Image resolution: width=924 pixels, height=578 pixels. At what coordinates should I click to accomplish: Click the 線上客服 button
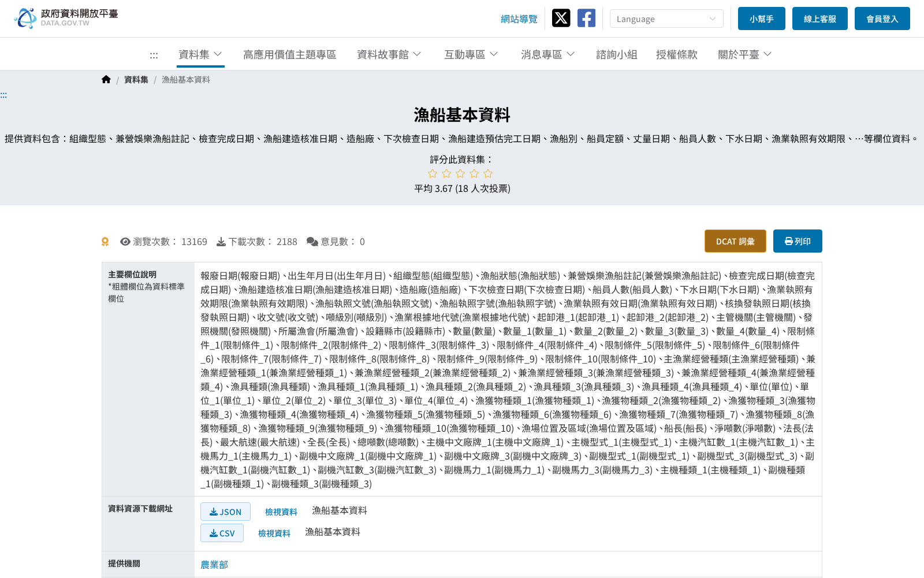pyautogui.click(x=820, y=18)
